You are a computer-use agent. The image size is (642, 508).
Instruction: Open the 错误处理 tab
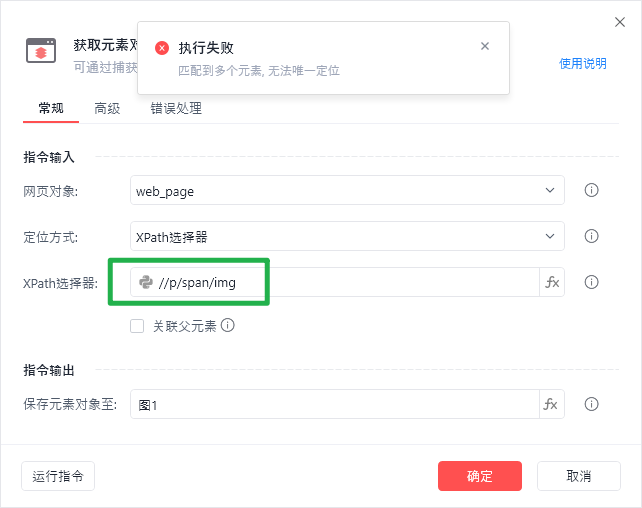(176, 108)
